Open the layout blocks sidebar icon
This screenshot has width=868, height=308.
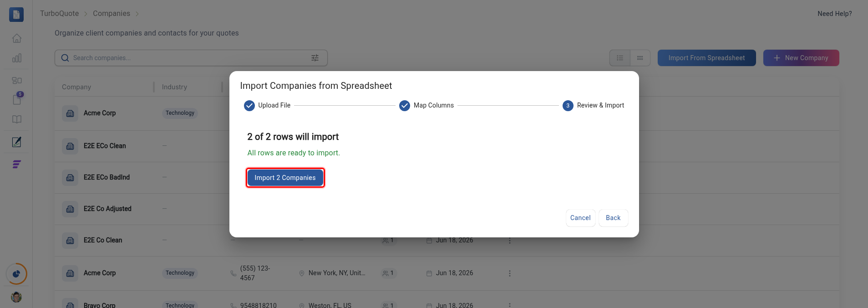[17, 80]
